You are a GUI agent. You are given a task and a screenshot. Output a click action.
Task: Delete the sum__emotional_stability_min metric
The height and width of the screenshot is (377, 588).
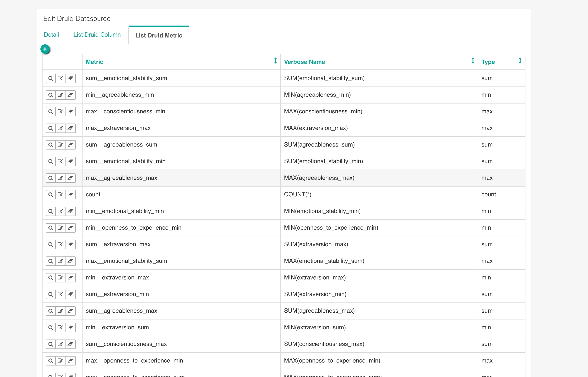[70, 162]
